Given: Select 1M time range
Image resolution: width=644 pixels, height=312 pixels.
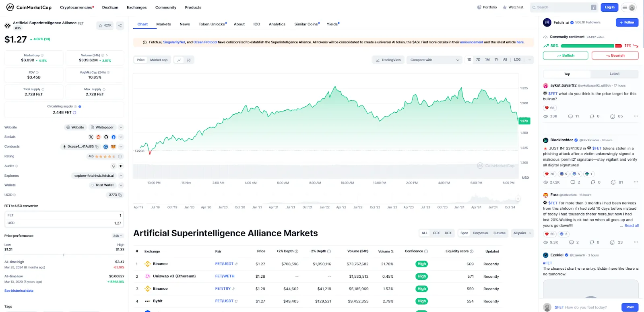Looking at the screenshot, I should click(x=487, y=60).
